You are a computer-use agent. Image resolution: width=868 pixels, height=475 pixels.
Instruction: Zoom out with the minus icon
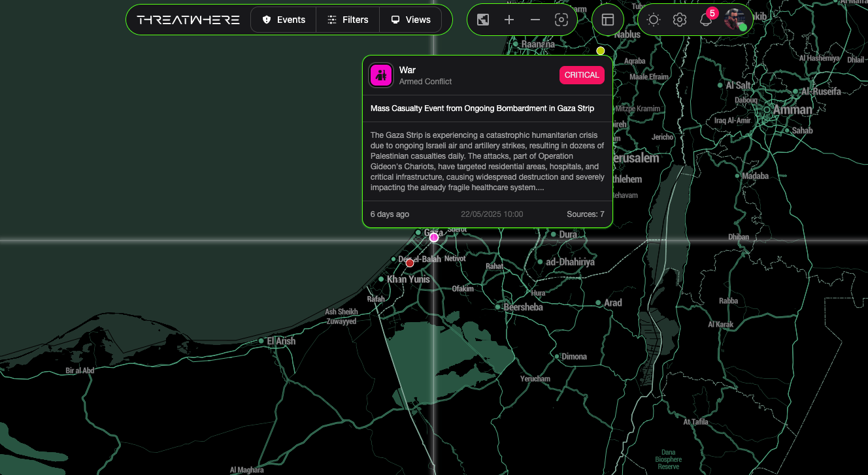[535, 20]
